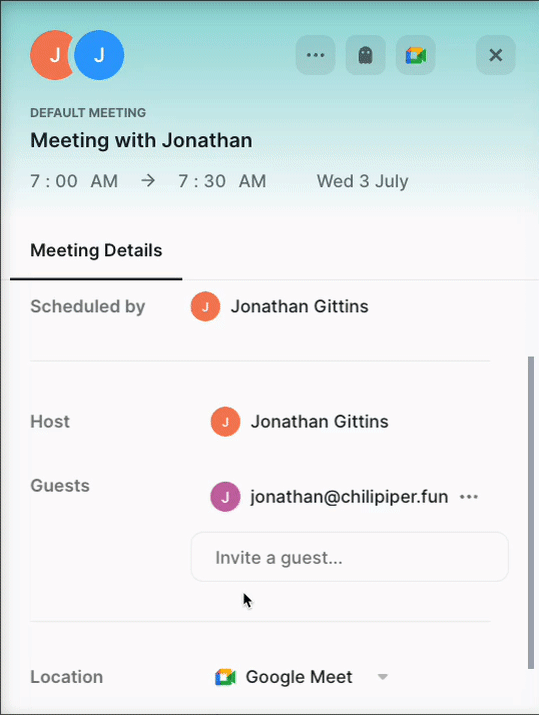
Task: Click the Host avatar for Jonathan Gittins
Action: pyautogui.click(x=225, y=422)
